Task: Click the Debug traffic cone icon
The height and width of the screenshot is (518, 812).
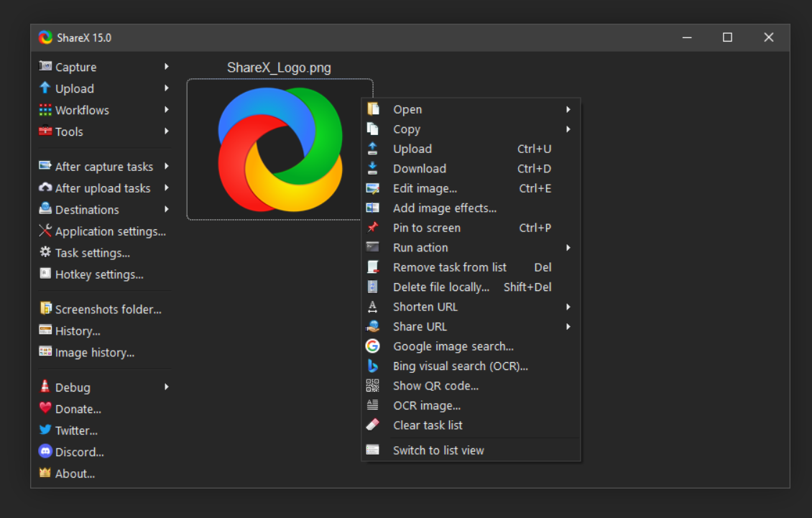Action: (45, 387)
